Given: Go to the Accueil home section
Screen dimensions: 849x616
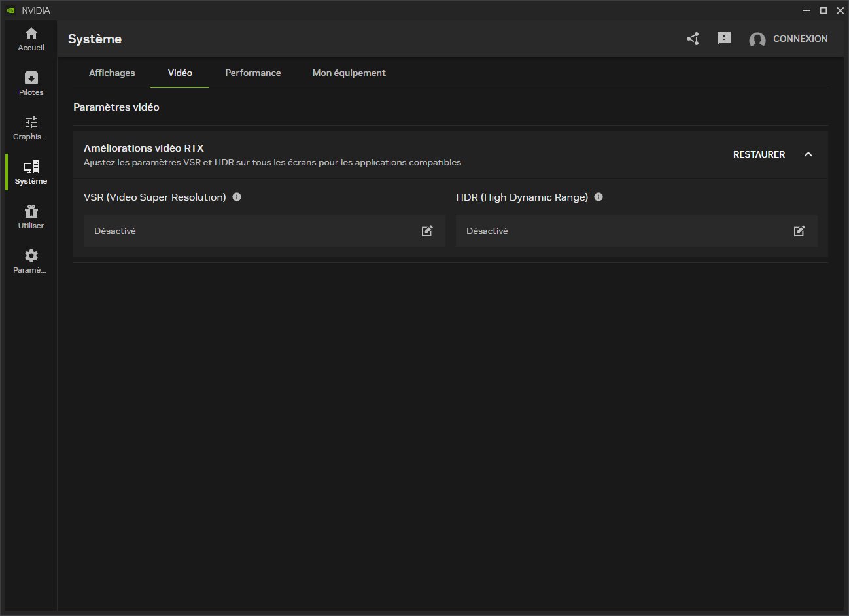Looking at the screenshot, I should point(31,39).
